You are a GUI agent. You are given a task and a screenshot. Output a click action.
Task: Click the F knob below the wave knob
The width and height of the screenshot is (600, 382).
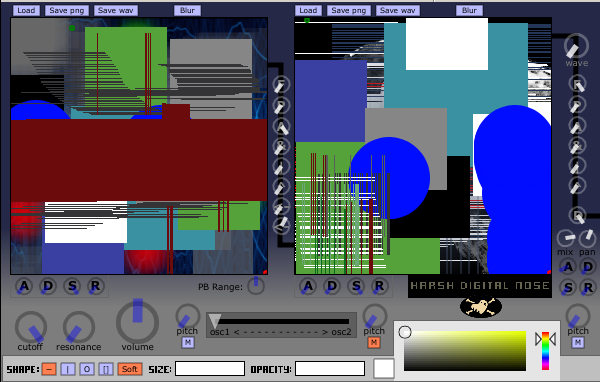point(577,84)
